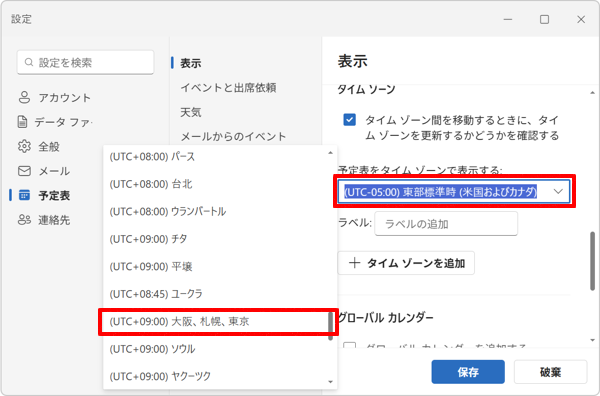Image resolution: width=600 pixels, height=396 pixels.
Task: Click settings pane scrollbar thumb
Action: [592, 261]
